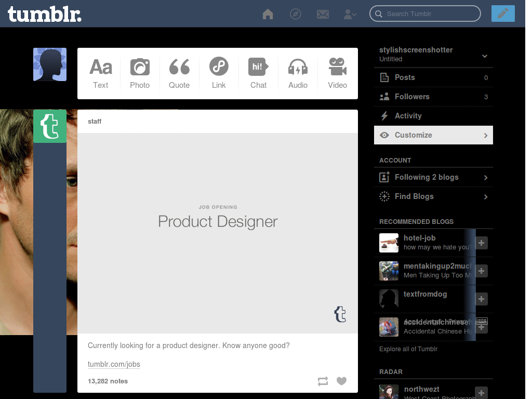Create a new Quote post
This screenshot has height=399, width=532.
pos(179,73)
